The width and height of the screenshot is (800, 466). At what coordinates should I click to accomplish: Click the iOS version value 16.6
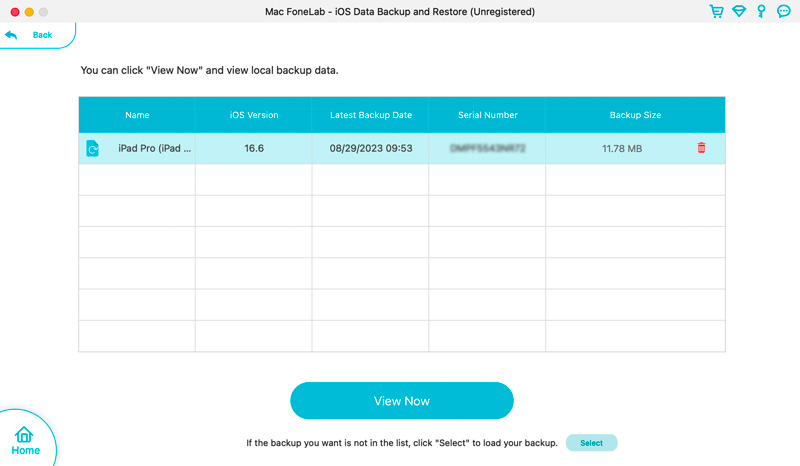tap(254, 148)
